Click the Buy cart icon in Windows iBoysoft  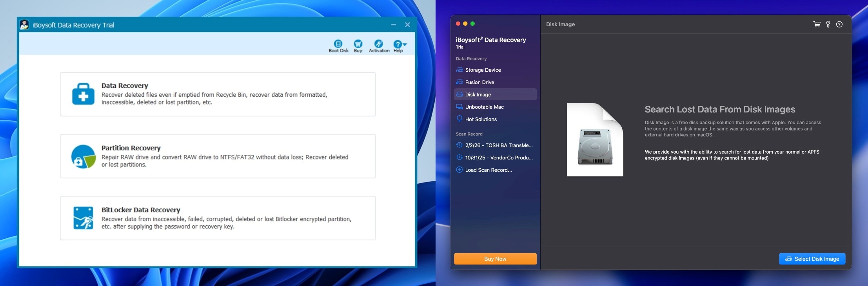click(358, 46)
